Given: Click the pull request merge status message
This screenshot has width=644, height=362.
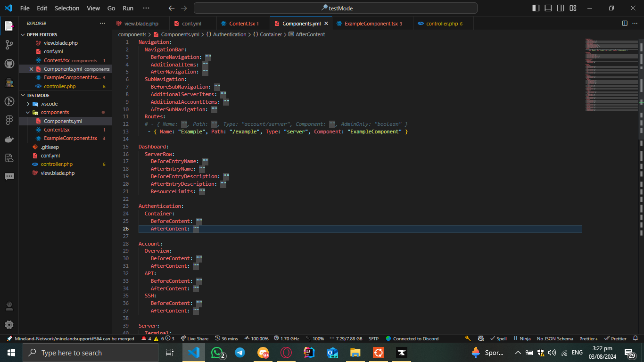Looking at the screenshot, I should point(71,338).
